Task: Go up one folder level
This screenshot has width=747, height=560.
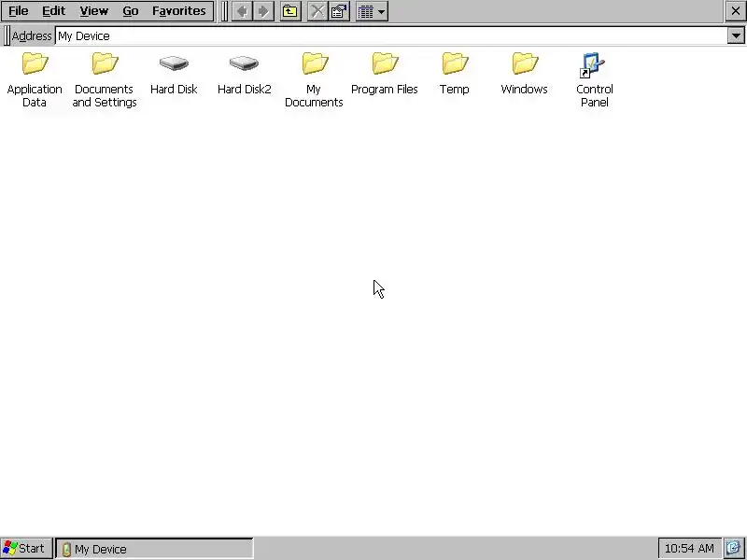Action: 290,11
